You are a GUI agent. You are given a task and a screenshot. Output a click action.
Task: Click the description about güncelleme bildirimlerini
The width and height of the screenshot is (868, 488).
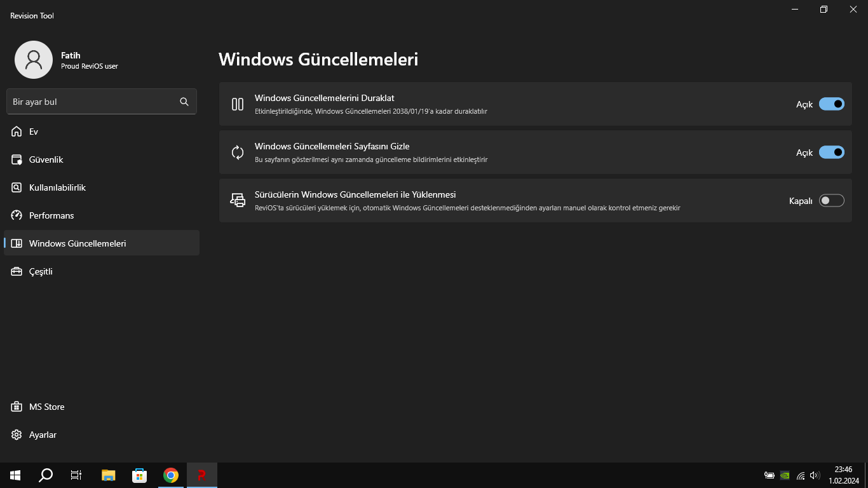(371, 159)
